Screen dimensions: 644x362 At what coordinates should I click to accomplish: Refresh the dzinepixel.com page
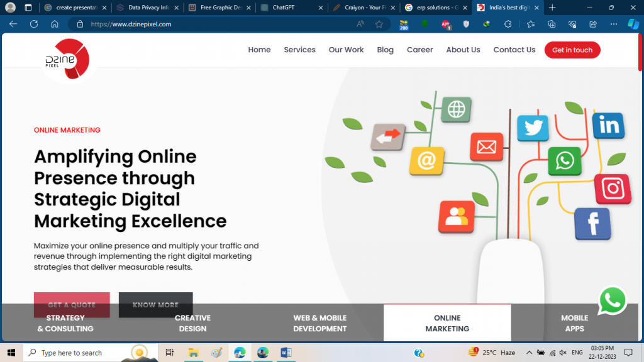[x=34, y=25]
